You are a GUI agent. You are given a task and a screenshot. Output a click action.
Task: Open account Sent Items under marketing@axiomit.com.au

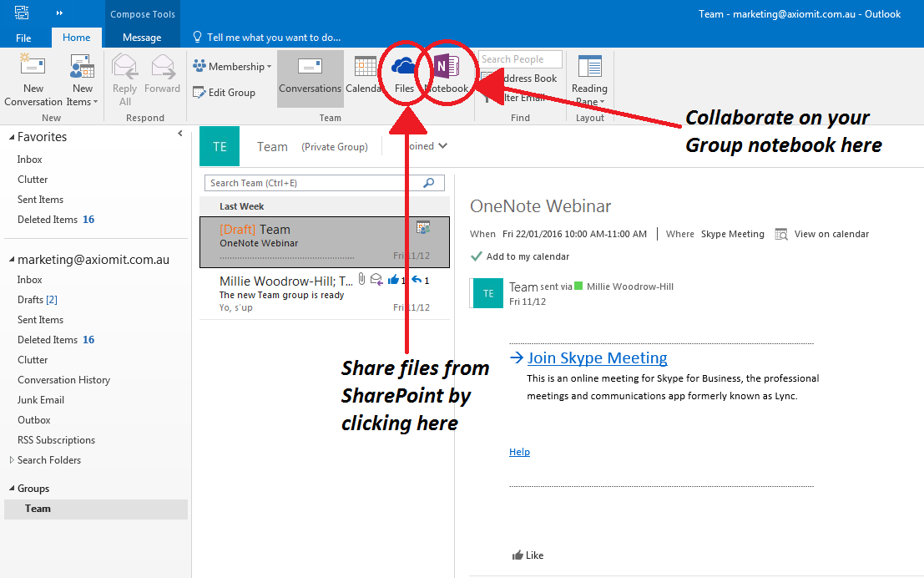pyautogui.click(x=40, y=320)
